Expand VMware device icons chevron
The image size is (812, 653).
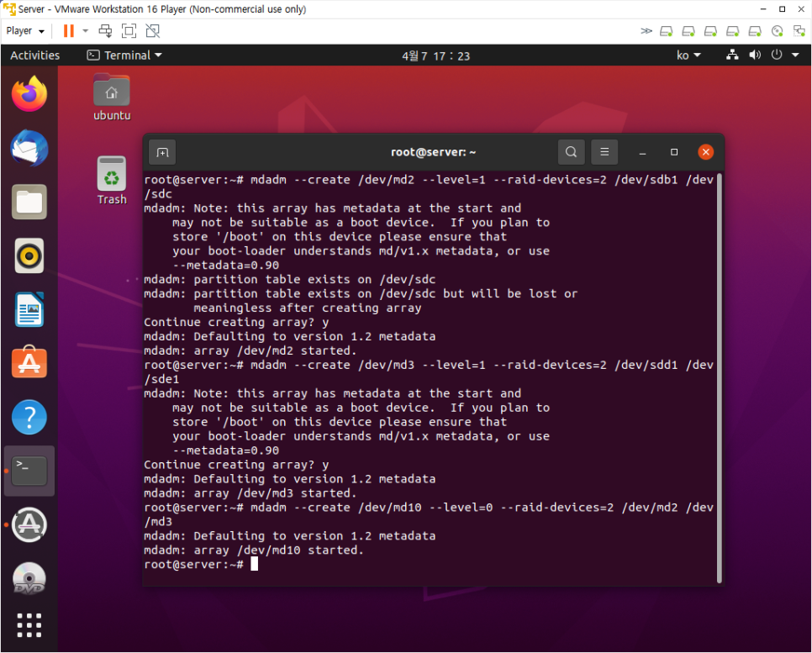click(646, 31)
